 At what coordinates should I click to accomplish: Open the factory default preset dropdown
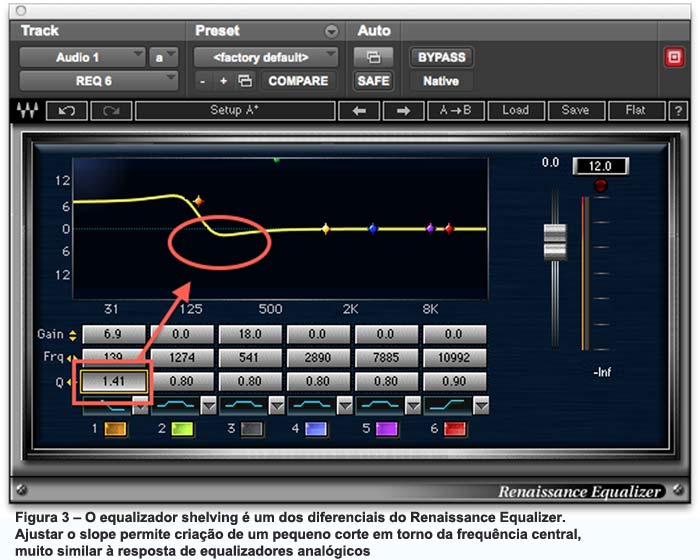[266, 57]
